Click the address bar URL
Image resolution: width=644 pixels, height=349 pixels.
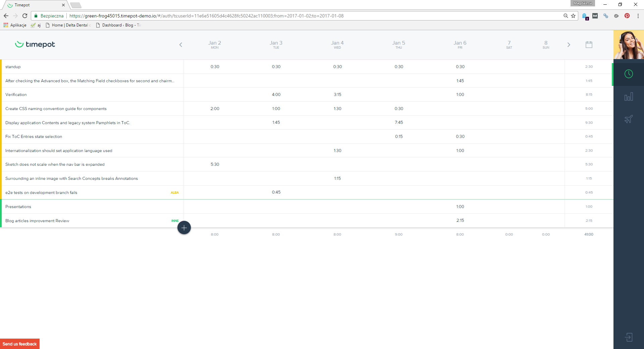point(206,16)
